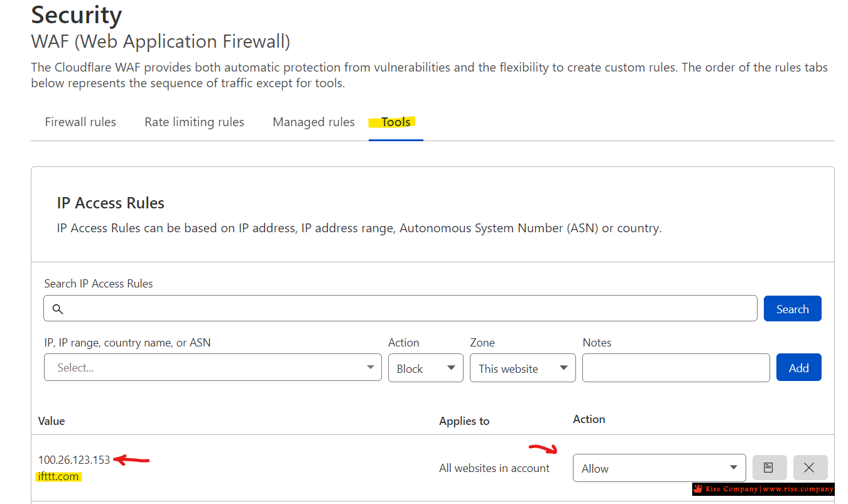Screen dimensions: 848x504
Task: Change the Allow action dropdown for 100.26.123.153
Action: 659,468
